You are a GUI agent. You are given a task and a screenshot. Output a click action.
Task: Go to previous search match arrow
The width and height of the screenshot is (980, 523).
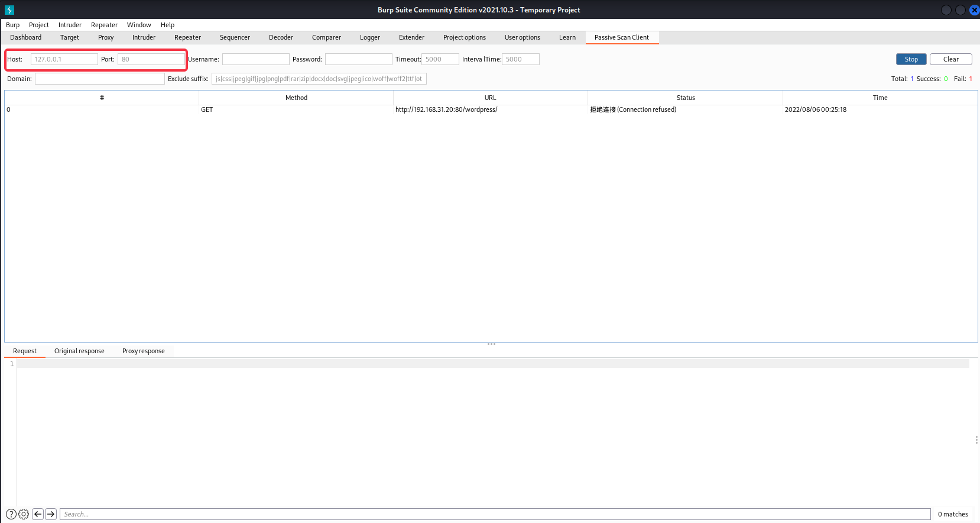(x=38, y=514)
